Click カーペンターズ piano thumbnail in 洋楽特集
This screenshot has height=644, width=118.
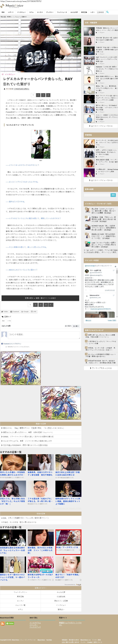click(89, 143)
